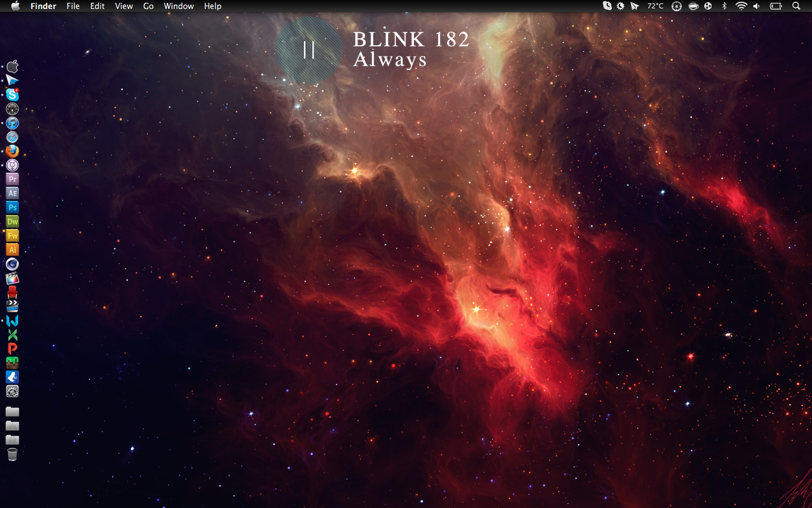Open the Applications folder in dock
This screenshot has height=508, width=812.
(12, 426)
